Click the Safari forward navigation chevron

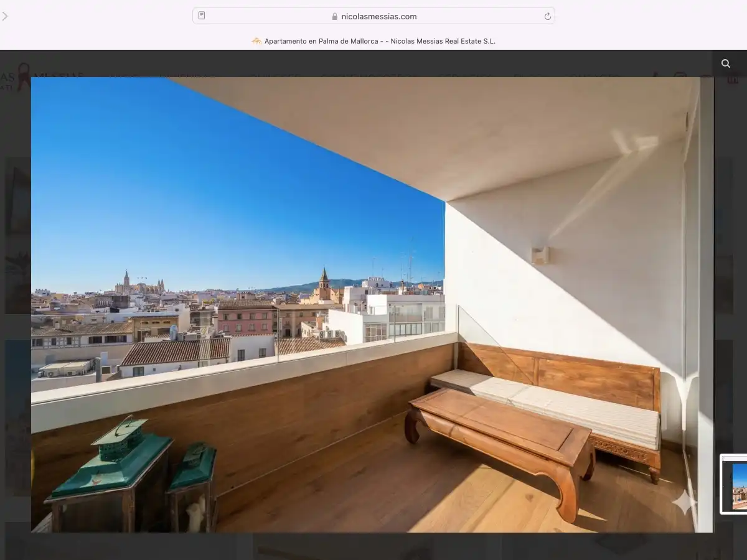tap(5, 16)
